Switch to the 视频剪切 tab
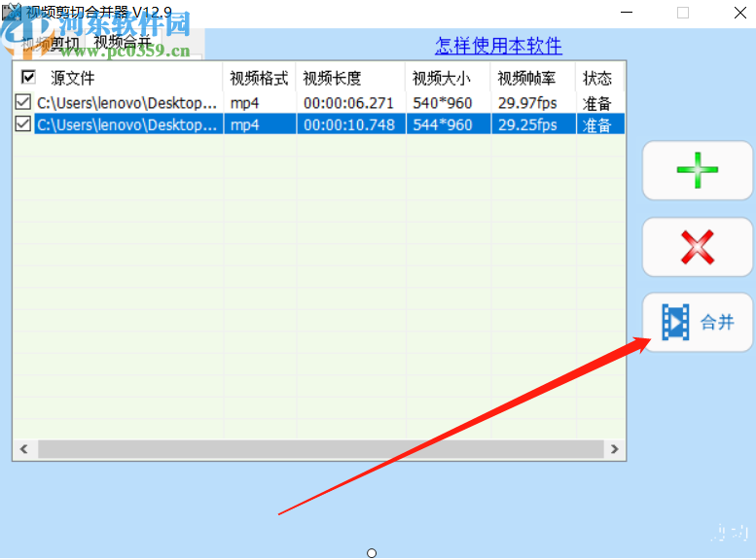756x560 pixels. tap(51, 44)
